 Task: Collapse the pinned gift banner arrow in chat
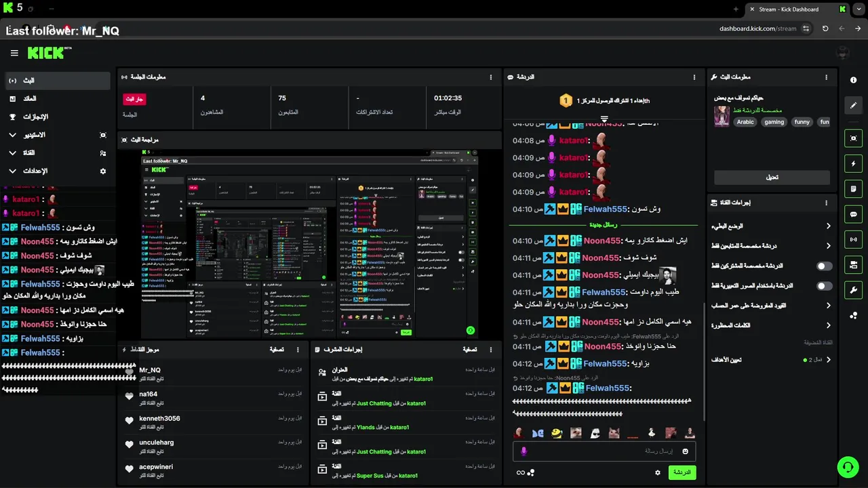click(604, 119)
